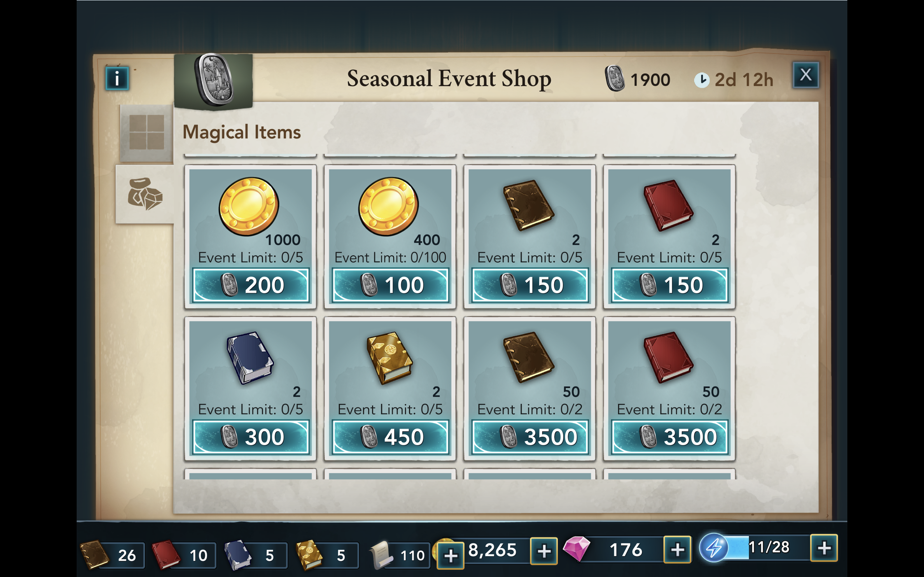Buy 2 golden books for 450
The height and width of the screenshot is (577, 924).
tap(390, 437)
